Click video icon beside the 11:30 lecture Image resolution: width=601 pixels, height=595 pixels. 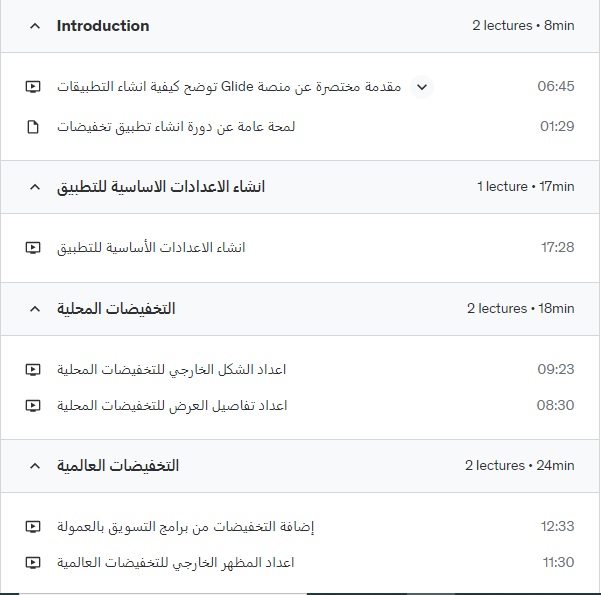point(33,562)
